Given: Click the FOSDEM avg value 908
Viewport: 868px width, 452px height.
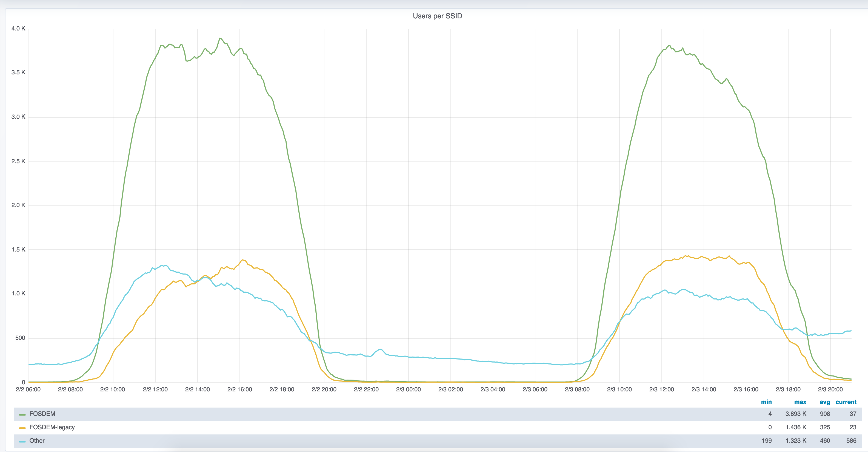Looking at the screenshot, I should point(824,414).
